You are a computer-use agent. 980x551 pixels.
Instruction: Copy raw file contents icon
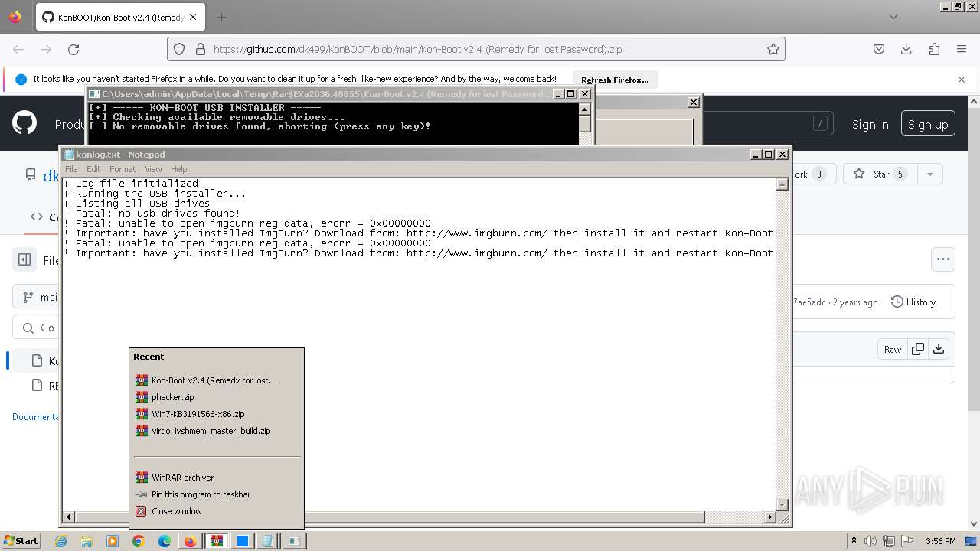coord(918,349)
